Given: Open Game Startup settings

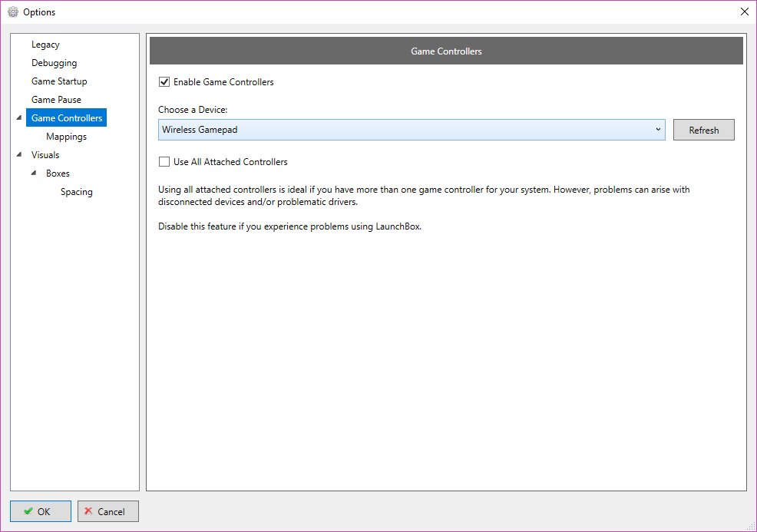Looking at the screenshot, I should pos(59,81).
